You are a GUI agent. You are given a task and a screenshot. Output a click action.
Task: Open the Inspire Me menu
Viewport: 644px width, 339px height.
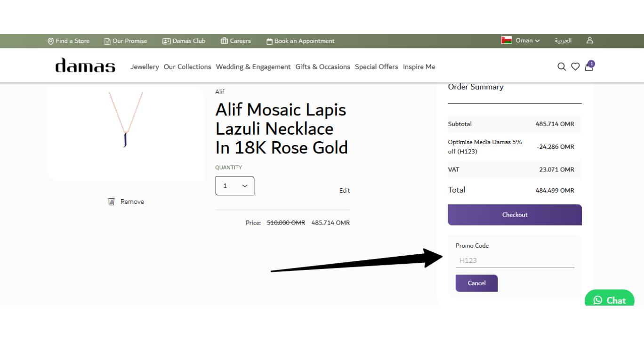point(419,67)
